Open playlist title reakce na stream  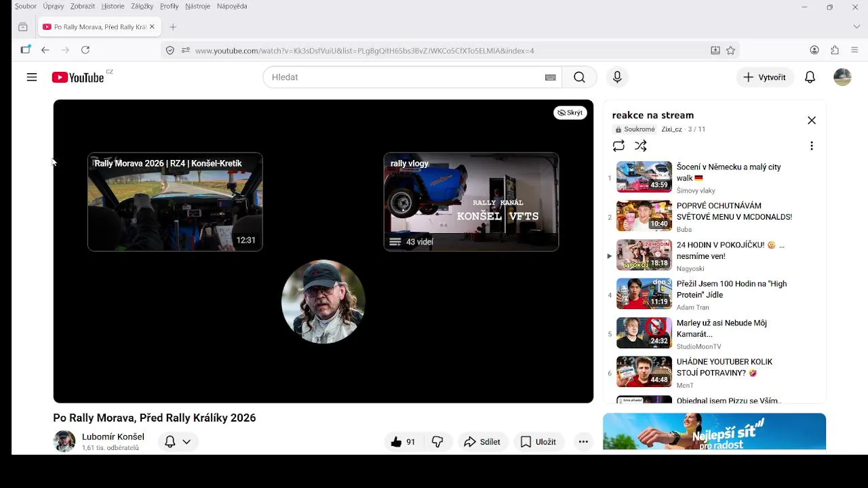[x=653, y=115]
